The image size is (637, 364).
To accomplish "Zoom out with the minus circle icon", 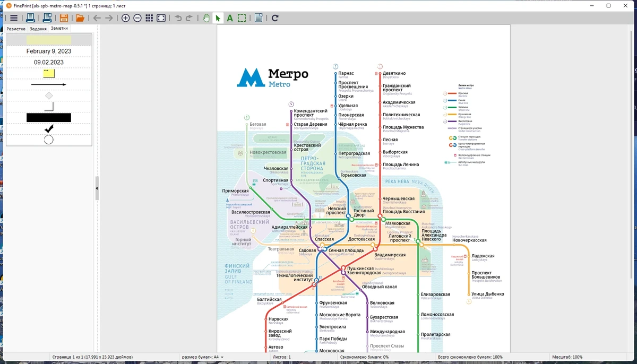I will click(137, 18).
